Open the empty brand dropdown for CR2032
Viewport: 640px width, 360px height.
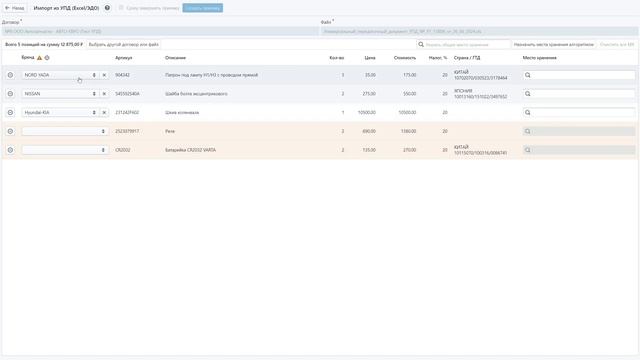[65, 150]
